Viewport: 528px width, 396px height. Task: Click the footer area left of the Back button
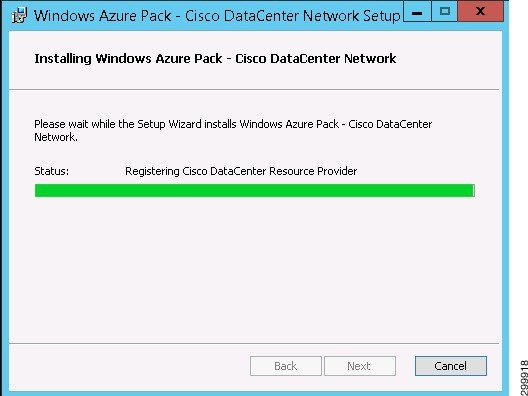130,366
